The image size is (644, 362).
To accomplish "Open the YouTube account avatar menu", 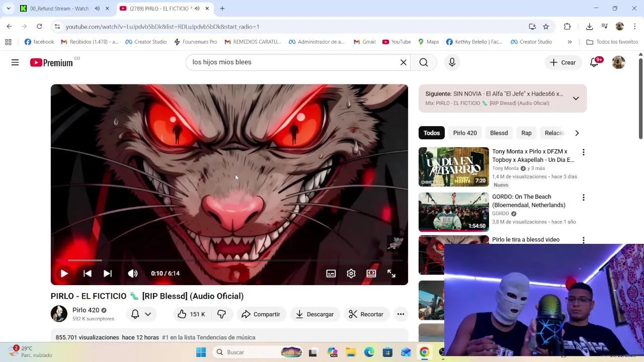I will [x=618, y=62].
